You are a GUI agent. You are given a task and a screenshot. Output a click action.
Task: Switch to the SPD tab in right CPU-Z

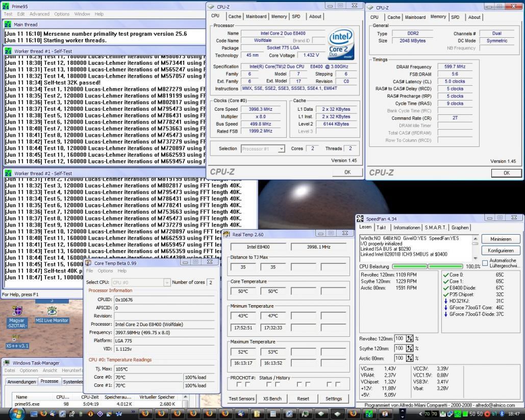[455, 17]
